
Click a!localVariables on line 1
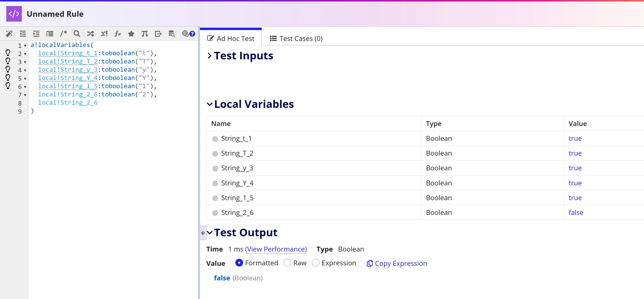click(60, 45)
